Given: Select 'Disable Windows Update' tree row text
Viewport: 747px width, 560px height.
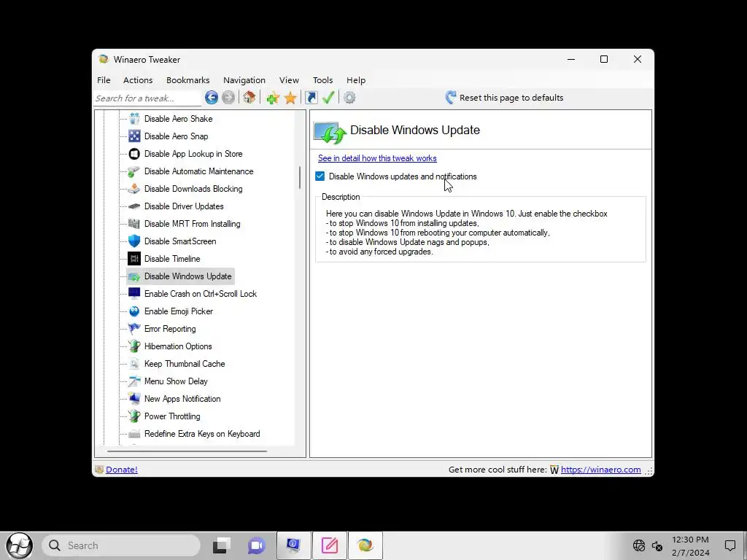Looking at the screenshot, I should coord(187,276).
